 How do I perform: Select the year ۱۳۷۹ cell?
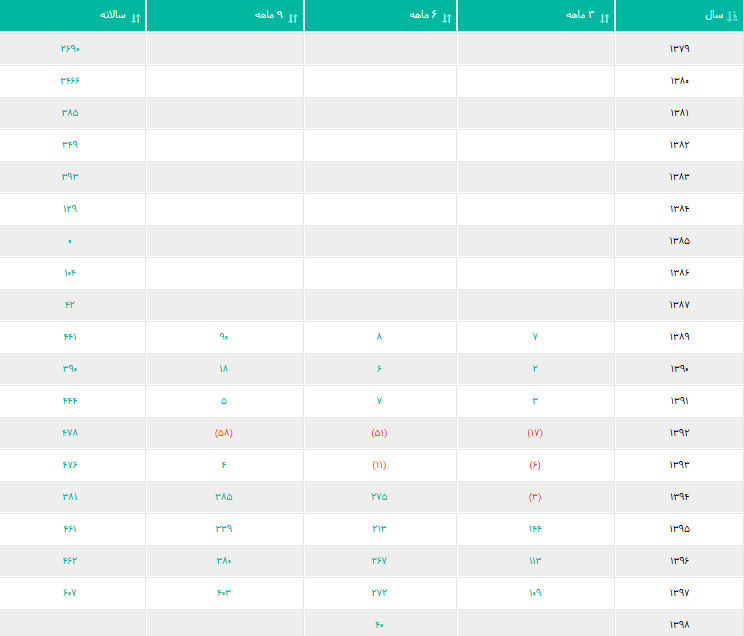click(x=679, y=48)
